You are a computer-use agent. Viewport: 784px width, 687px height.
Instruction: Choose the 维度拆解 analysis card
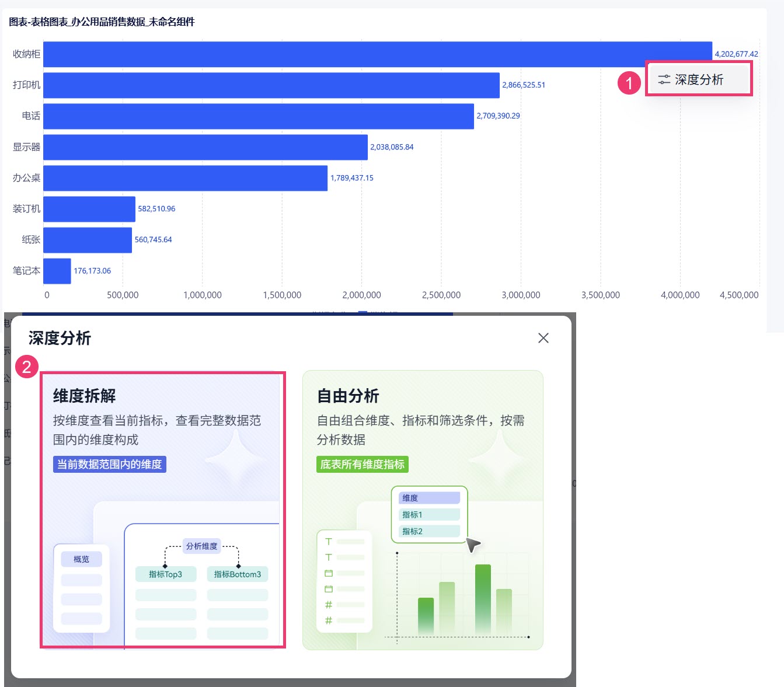[x=163, y=510]
